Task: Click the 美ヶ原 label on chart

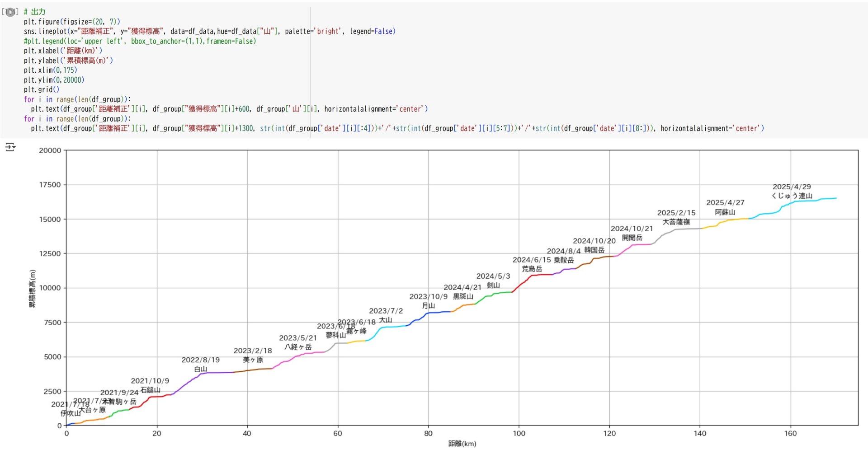Action: 253,360
